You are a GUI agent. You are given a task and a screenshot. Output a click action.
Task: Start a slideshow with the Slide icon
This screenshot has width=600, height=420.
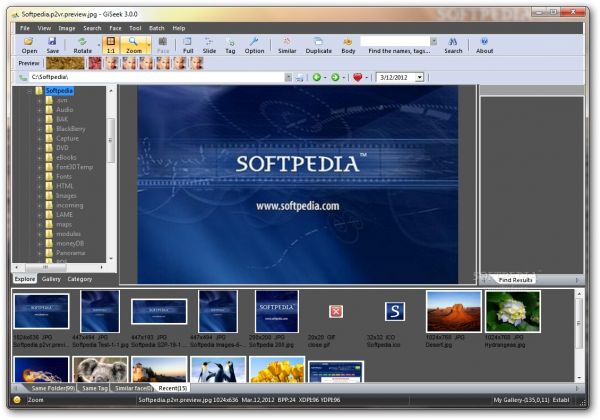pyautogui.click(x=209, y=44)
